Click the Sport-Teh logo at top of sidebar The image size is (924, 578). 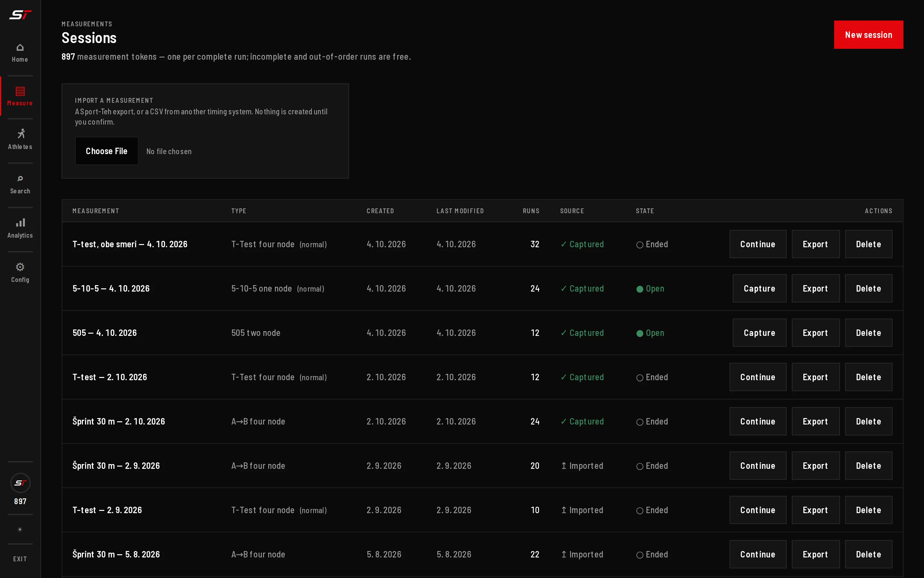[x=20, y=15]
